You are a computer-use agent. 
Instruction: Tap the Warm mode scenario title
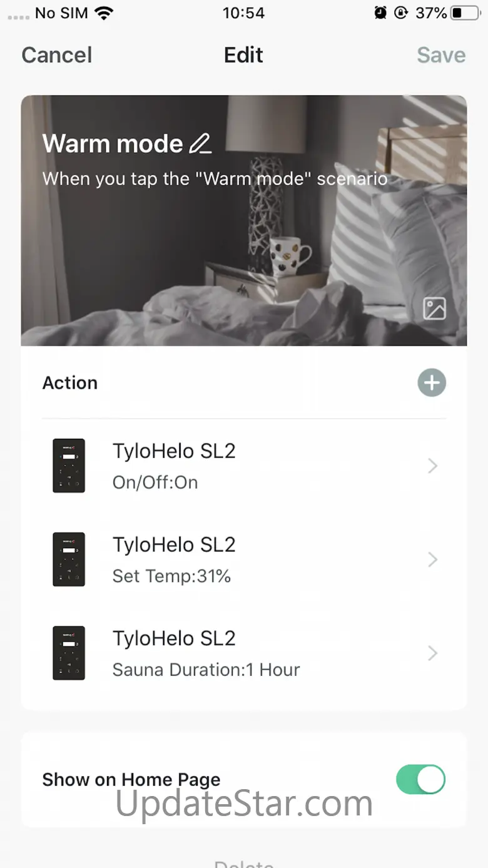pyautogui.click(x=113, y=144)
